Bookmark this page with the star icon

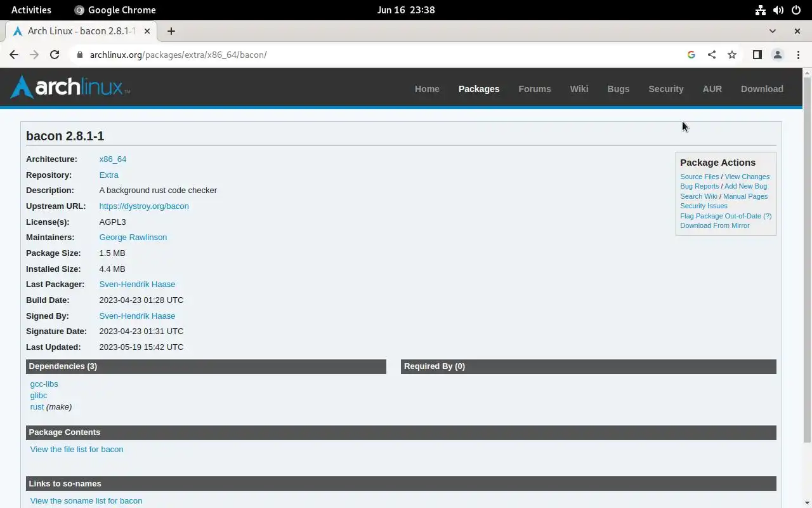[x=732, y=55]
